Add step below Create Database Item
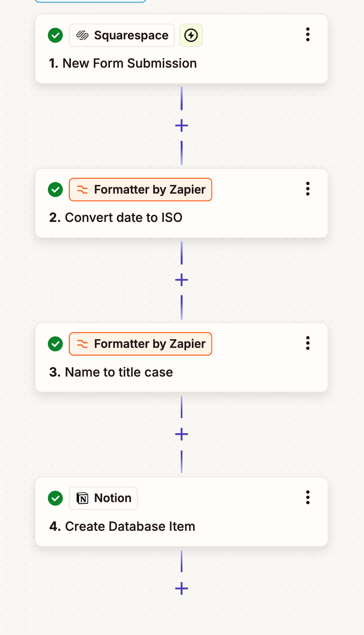 (x=182, y=589)
